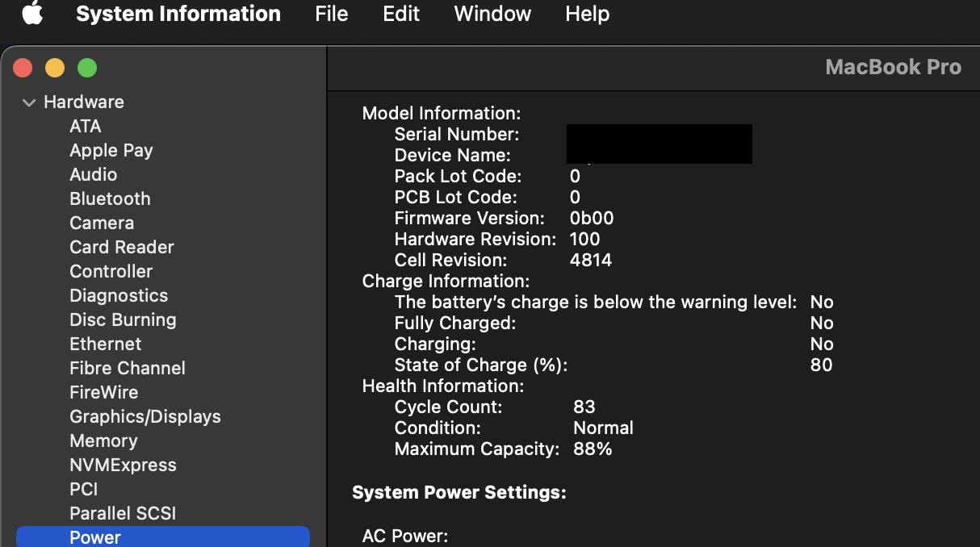Open the Apple menu
Image resolution: width=980 pixels, height=547 pixels.
pos(32,14)
